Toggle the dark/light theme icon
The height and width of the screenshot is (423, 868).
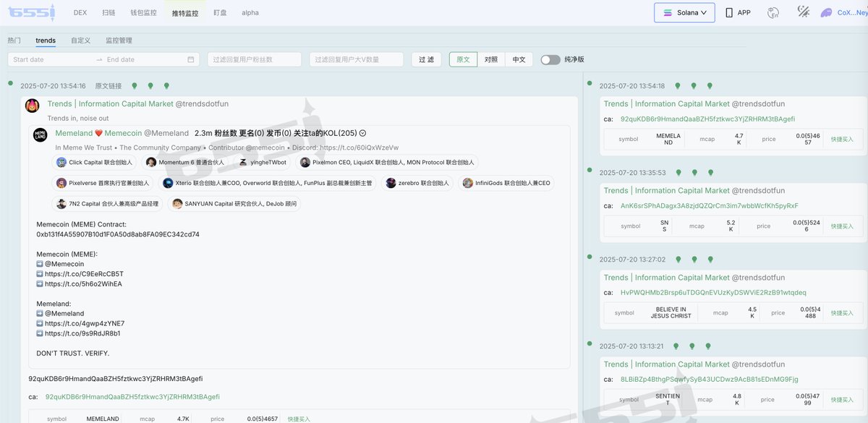[803, 12]
